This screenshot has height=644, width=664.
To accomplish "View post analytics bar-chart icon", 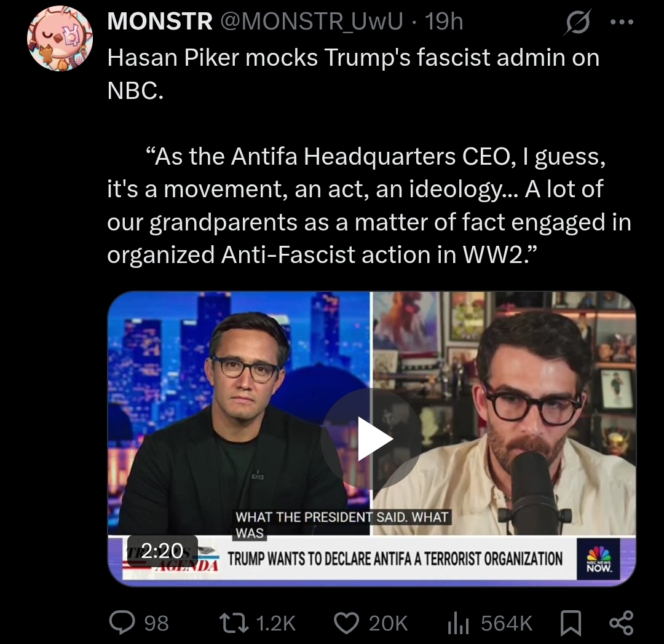I will [x=458, y=623].
